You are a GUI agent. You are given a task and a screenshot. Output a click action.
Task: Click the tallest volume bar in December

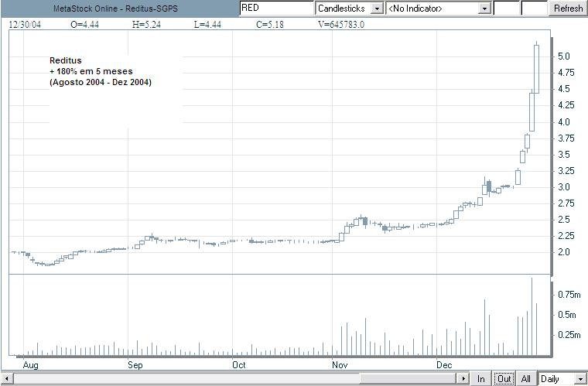click(x=532, y=316)
